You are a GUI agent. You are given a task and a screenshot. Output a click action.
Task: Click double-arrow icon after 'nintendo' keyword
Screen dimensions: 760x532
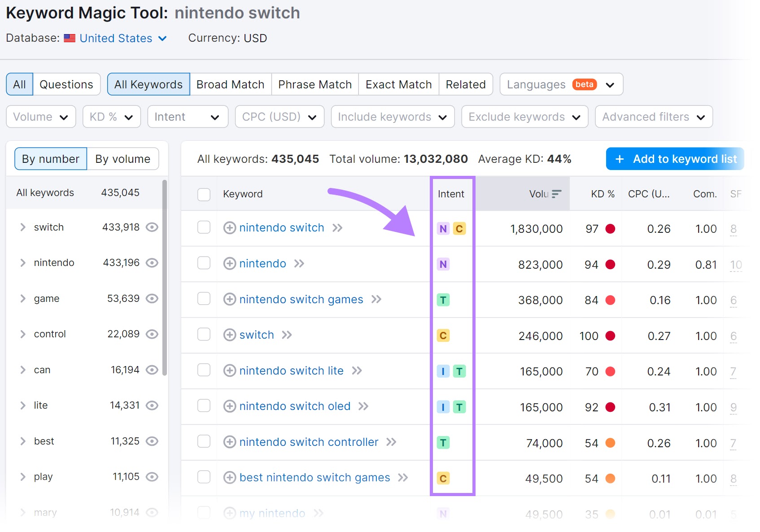pyautogui.click(x=299, y=264)
